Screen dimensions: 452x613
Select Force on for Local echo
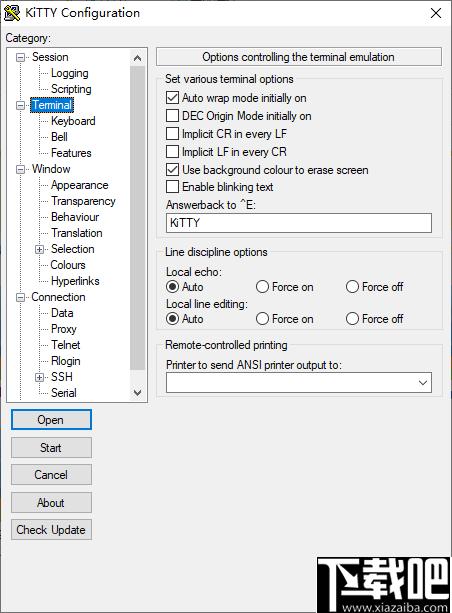point(262,287)
